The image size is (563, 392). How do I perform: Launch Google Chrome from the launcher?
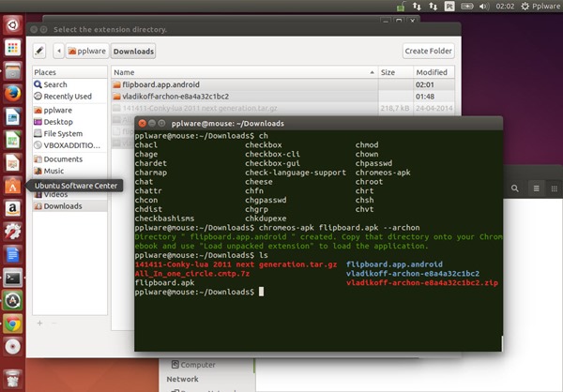12,324
